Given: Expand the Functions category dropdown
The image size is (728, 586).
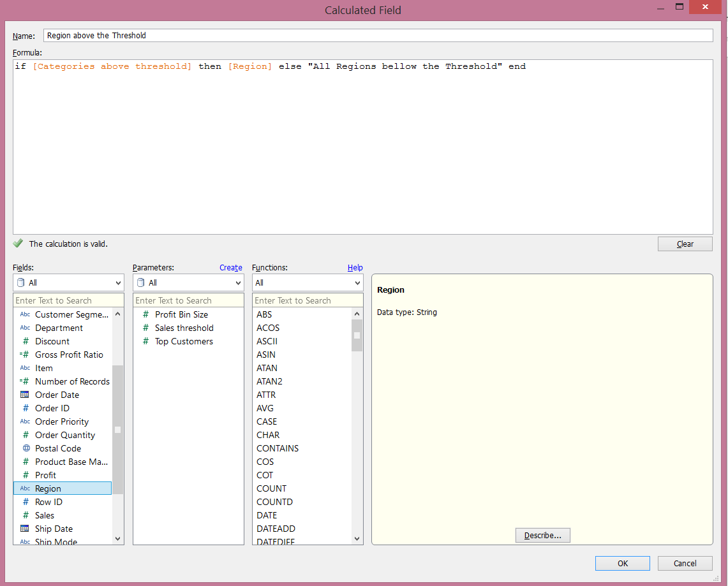Looking at the screenshot, I should pos(308,282).
